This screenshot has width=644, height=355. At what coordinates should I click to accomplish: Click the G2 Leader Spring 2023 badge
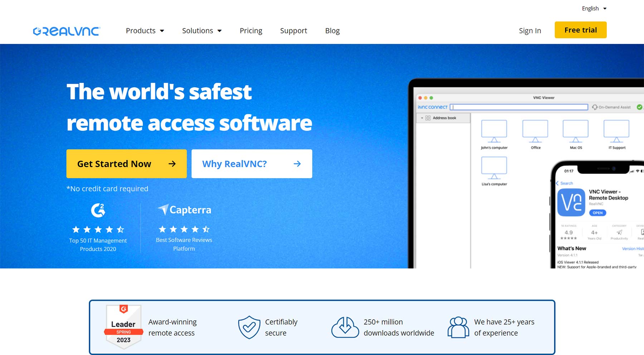click(123, 327)
